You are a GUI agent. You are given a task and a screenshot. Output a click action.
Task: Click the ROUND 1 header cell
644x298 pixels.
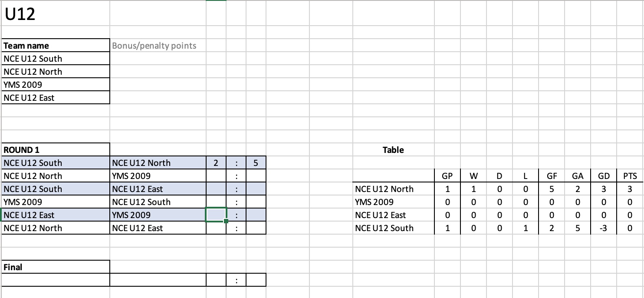click(x=56, y=150)
